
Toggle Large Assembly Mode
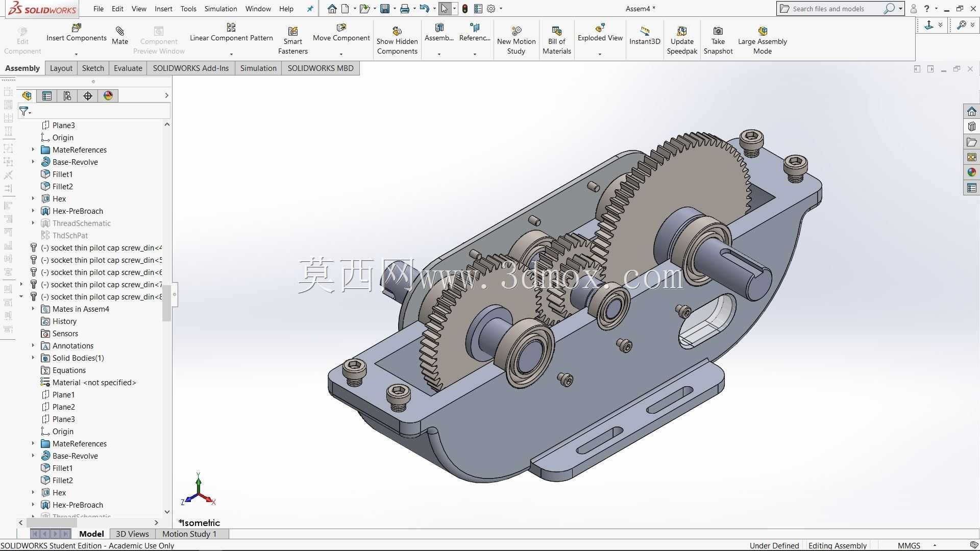click(x=763, y=41)
